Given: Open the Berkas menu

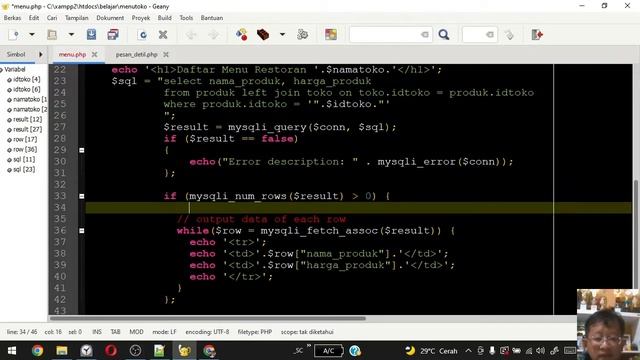Looking at the screenshot, I should 12,18.
